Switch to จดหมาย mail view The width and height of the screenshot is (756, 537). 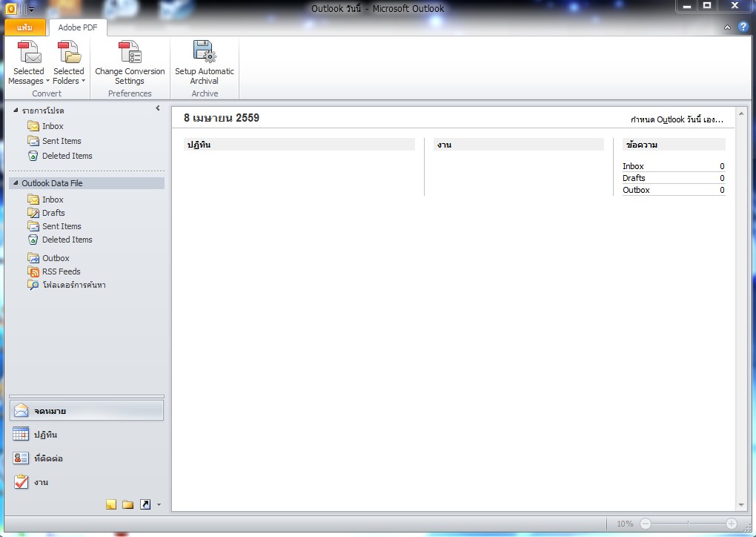(87, 411)
